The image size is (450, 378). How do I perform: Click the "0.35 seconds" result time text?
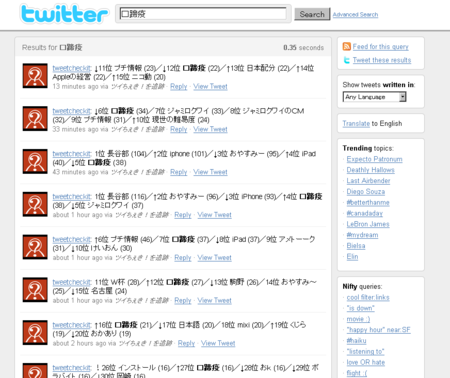point(304,48)
